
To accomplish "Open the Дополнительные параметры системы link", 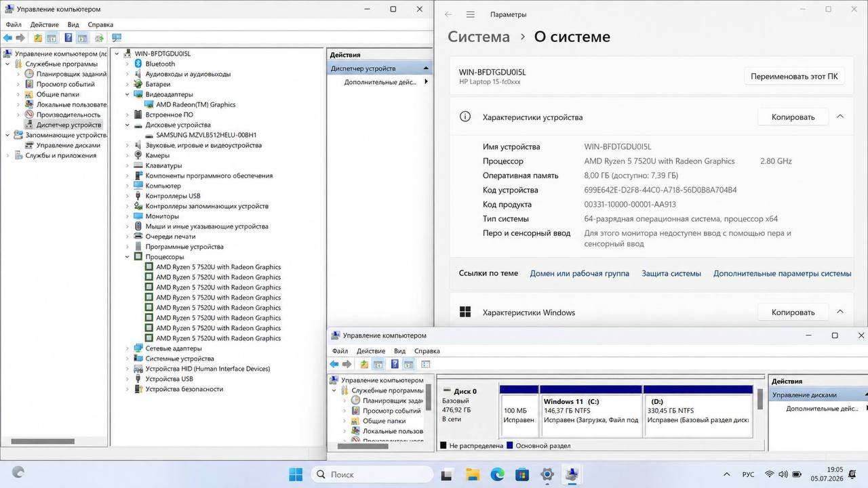I will tap(783, 273).
